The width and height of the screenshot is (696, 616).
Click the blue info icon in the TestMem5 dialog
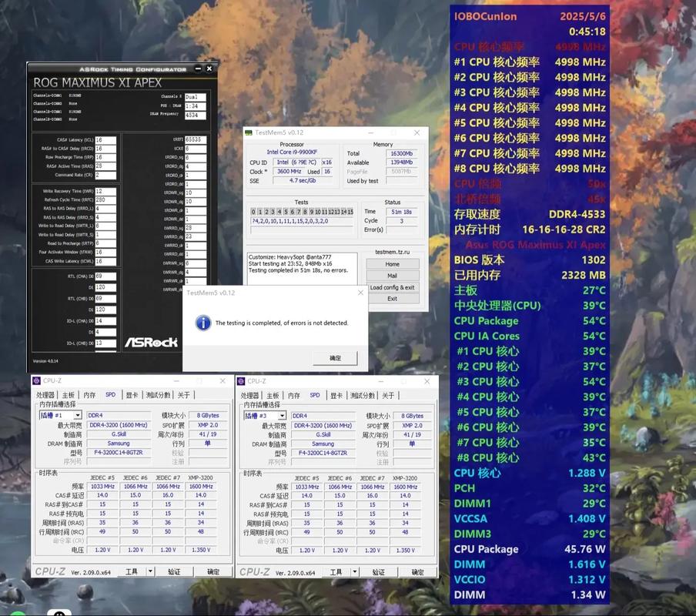203,323
